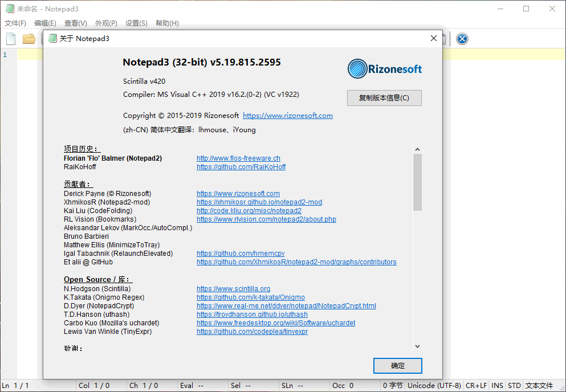Open the 查看(V) menu
The height and width of the screenshot is (392, 566).
click(75, 23)
